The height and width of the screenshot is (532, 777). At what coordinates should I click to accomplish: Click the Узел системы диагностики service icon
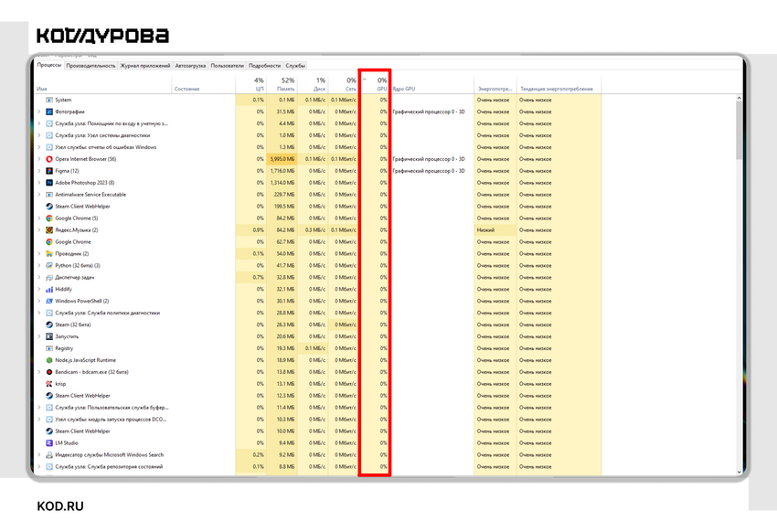pos(49,135)
